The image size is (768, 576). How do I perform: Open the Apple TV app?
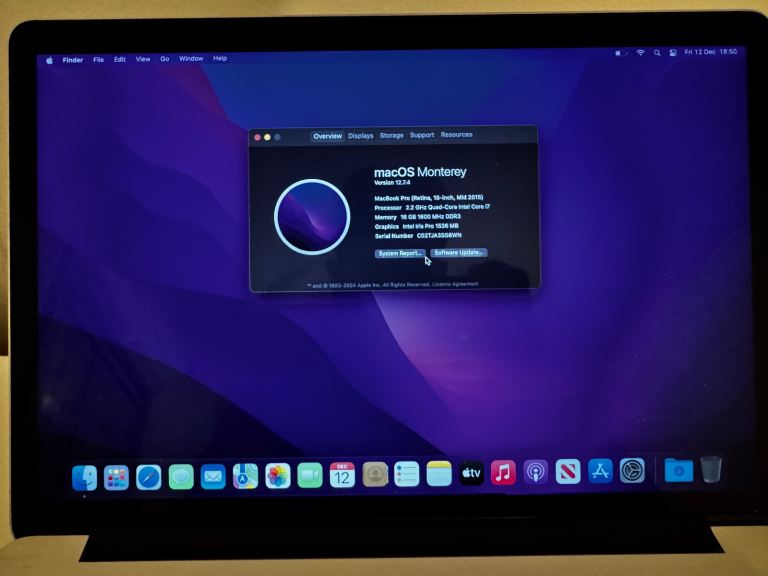pyautogui.click(x=471, y=474)
